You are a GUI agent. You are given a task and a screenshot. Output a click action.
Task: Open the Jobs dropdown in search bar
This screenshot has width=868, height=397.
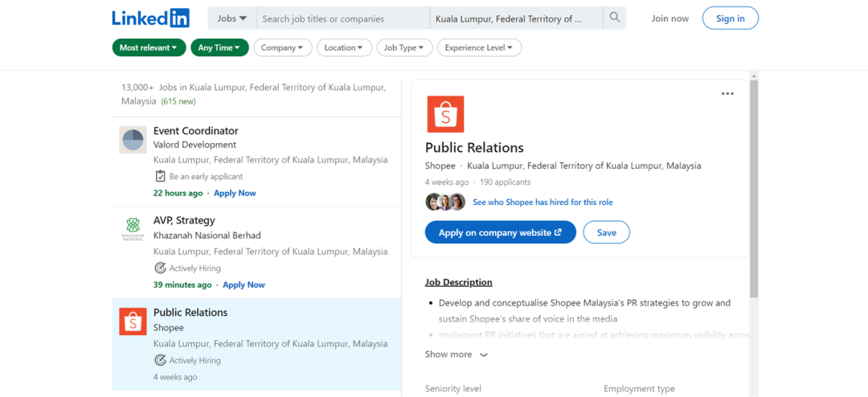tap(232, 18)
